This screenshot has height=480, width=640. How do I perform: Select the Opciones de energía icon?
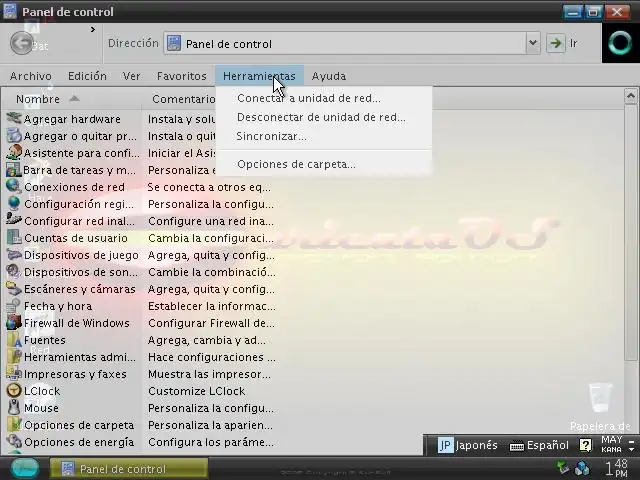13,442
